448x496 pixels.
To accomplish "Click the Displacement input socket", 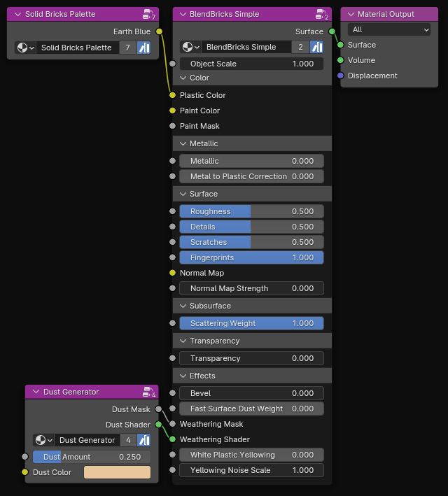I will click(x=340, y=76).
